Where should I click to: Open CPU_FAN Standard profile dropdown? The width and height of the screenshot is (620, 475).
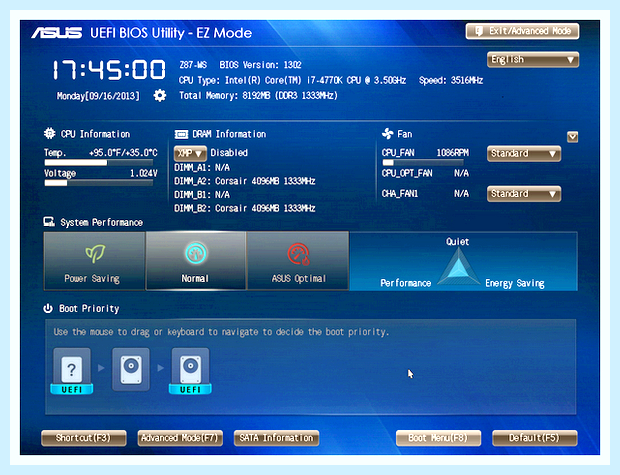pyautogui.click(x=524, y=153)
